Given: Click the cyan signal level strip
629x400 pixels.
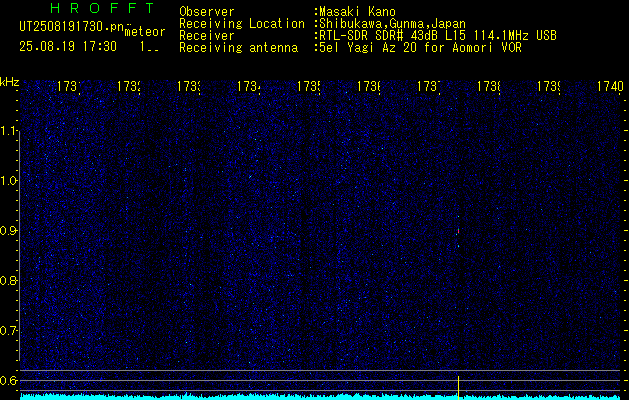Looking at the screenshot, I should (x=320, y=397).
